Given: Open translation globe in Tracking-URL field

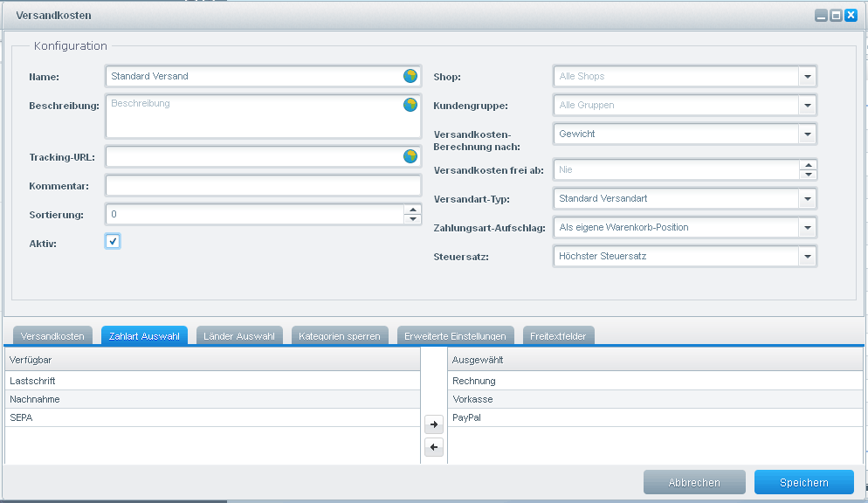Looking at the screenshot, I should [410, 156].
